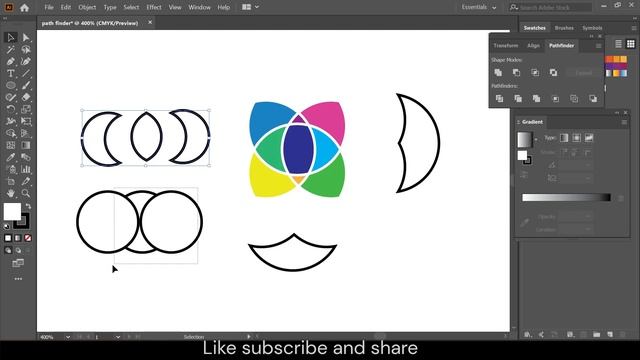Swap fill and stroke colors

pyautogui.click(x=28, y=206)
